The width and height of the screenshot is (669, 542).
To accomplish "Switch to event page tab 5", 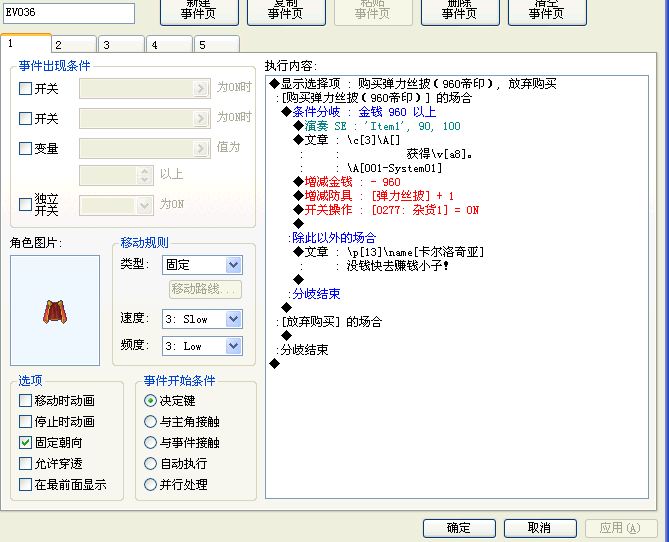I will tap(217, 45).
